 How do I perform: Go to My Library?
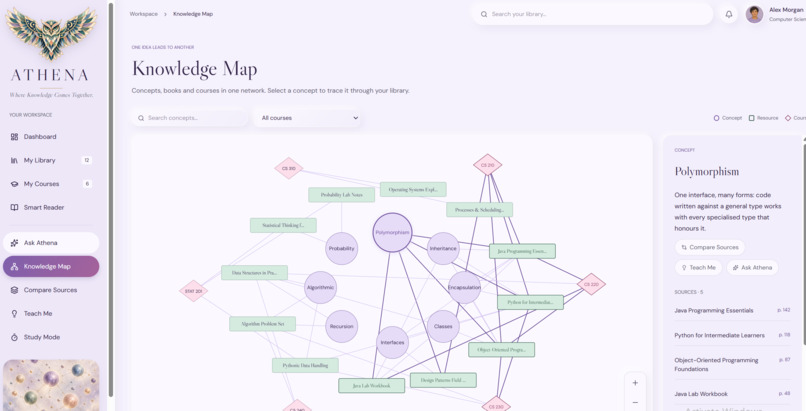pyautogui.click(x=51, y=160)
